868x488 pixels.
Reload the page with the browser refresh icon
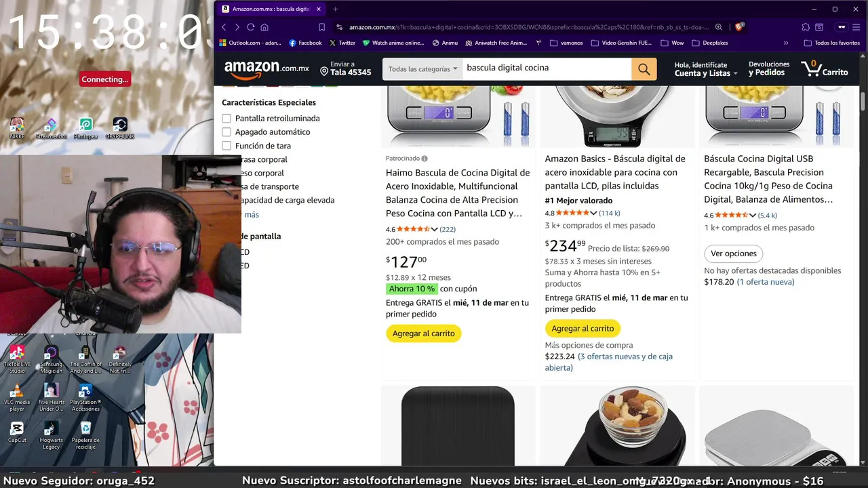(x=250, y=27)
